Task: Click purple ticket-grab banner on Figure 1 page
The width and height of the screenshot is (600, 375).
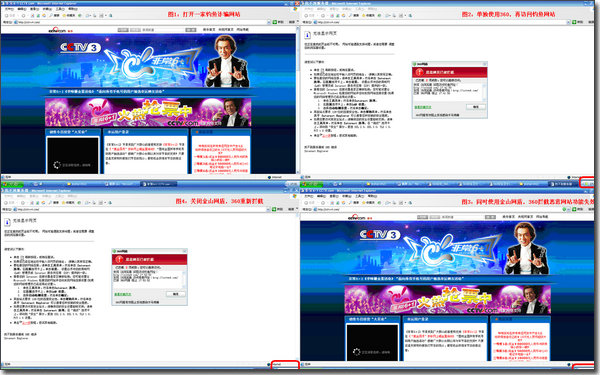Action: [x=148, y=112]
